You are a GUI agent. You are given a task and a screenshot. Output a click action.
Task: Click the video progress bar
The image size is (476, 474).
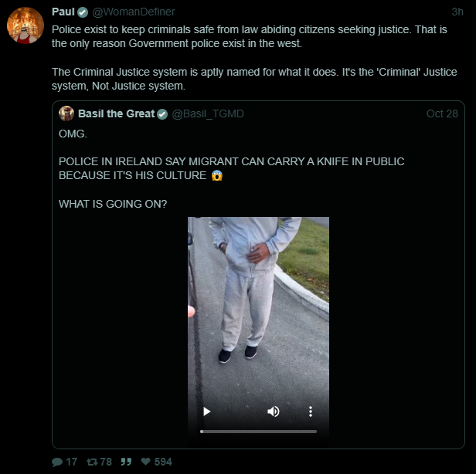click(x=258, y=432)
